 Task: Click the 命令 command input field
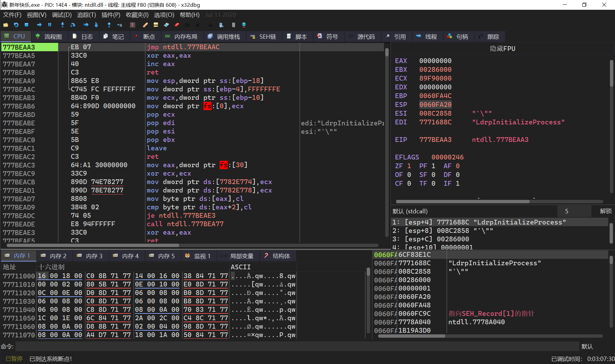click(x=297, y=346)
